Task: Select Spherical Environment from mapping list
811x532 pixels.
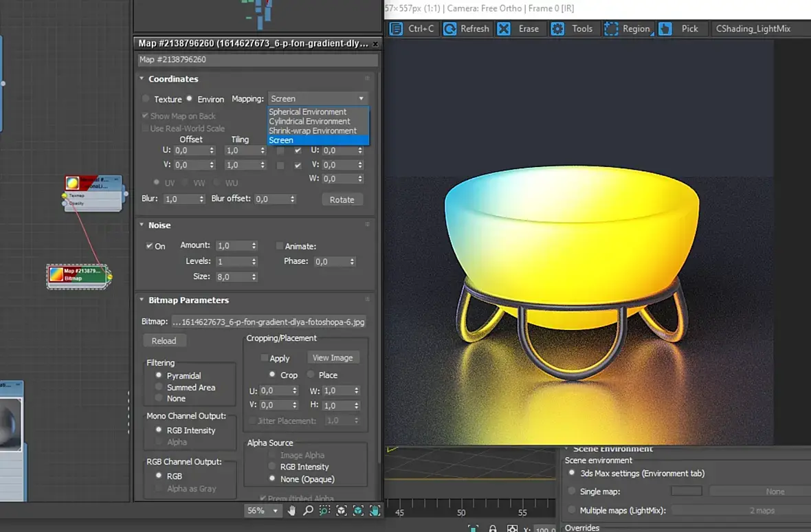Action: click(x=308, y=112)
